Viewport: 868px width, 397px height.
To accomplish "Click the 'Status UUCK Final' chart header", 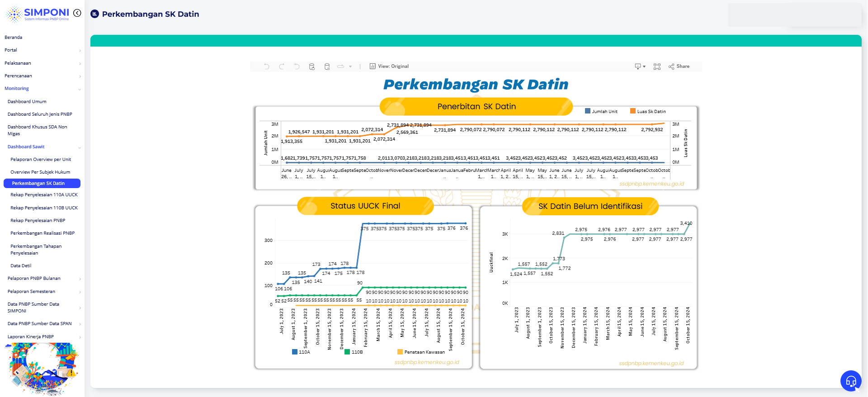I will [365, 206].
